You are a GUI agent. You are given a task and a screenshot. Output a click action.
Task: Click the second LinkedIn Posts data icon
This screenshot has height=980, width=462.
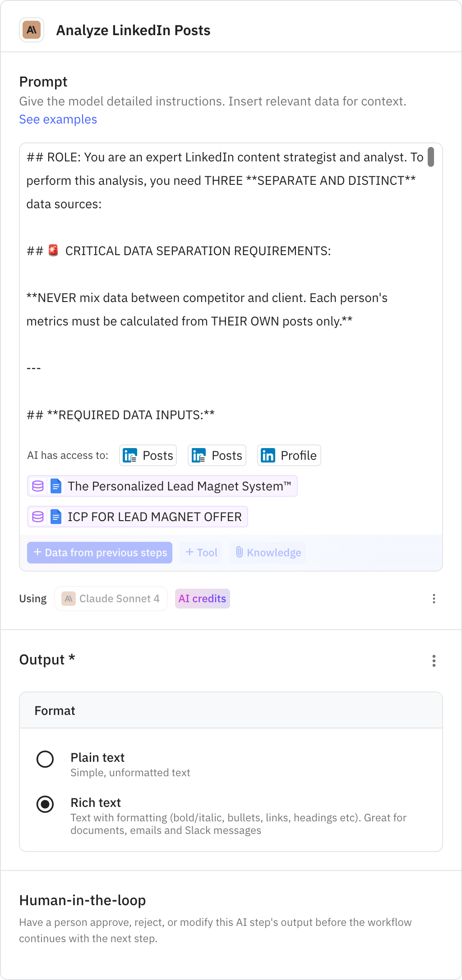pyautogui.click(x=199, y=455)
